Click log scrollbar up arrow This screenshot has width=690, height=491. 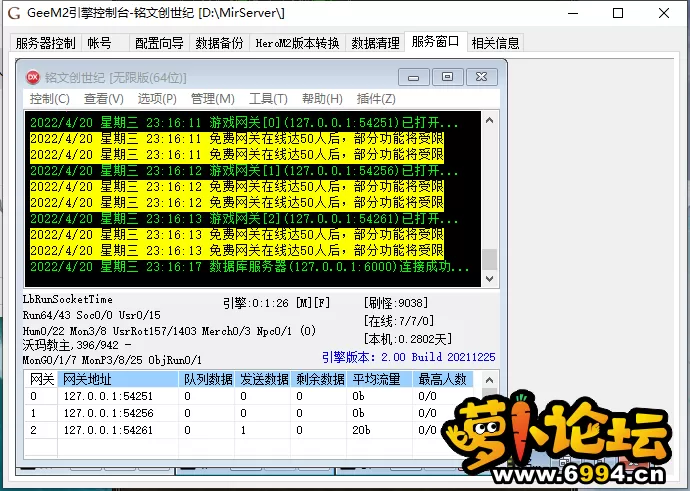coord(490,120)
